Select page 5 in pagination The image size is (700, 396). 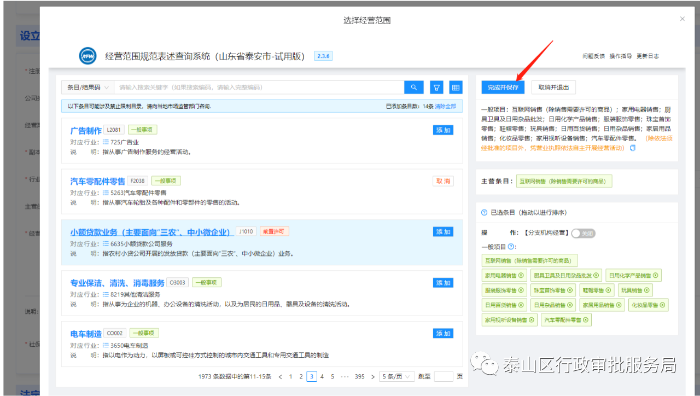click(x=332, y=377)
